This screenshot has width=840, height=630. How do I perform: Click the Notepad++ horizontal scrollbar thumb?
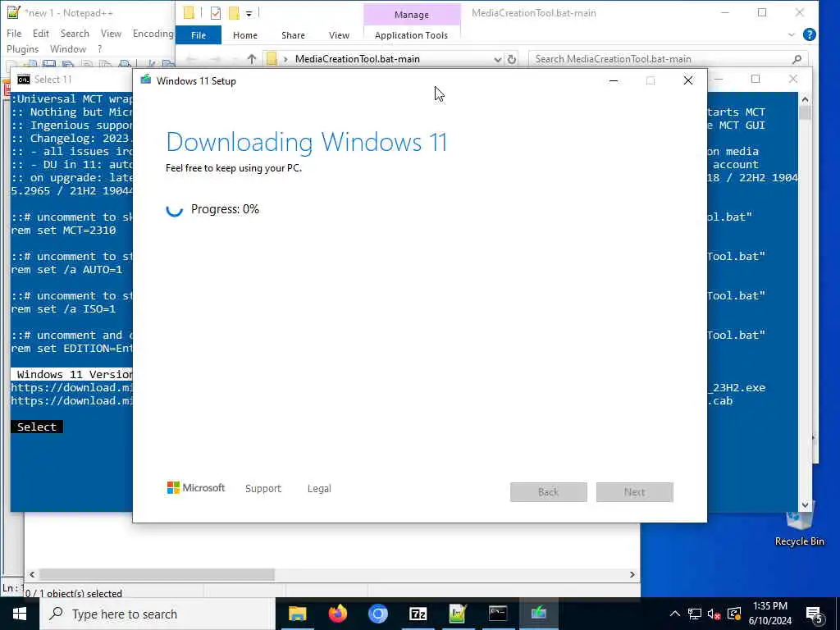pyautogui.click(x=157, y=574)
